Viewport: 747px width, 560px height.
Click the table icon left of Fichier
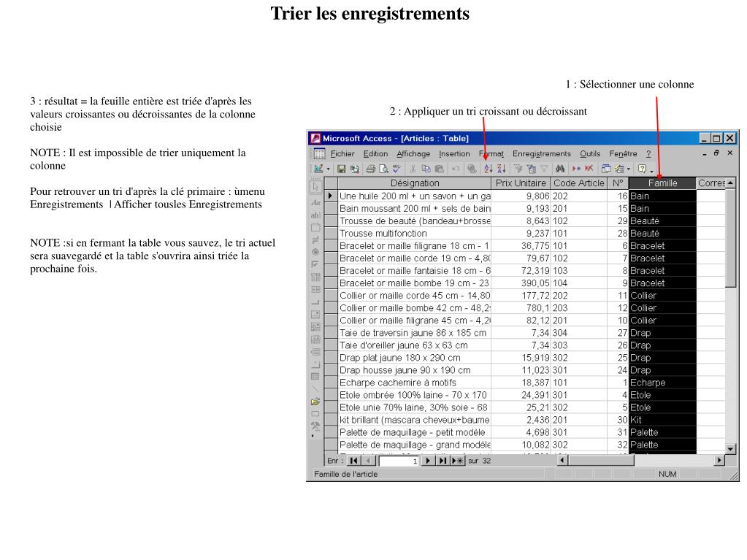(319, 153)
